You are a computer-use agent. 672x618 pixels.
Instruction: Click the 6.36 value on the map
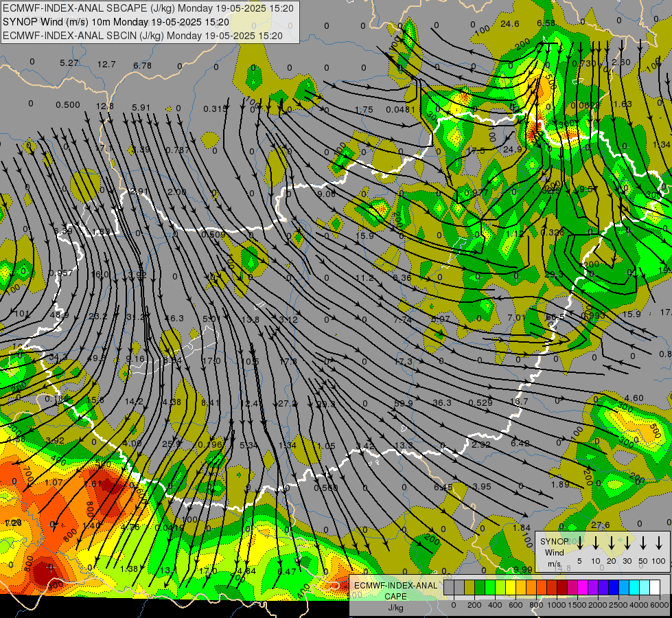[x=402, y=278]
